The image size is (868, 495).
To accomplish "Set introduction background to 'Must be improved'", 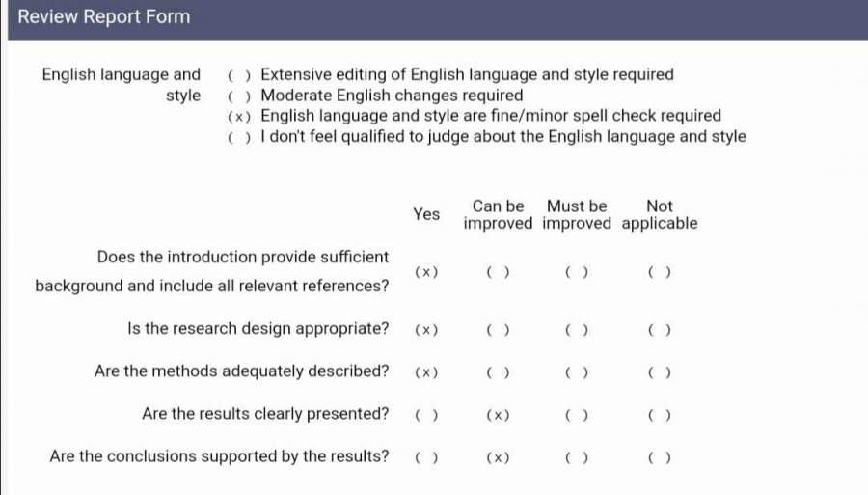I will click(577, 273).
